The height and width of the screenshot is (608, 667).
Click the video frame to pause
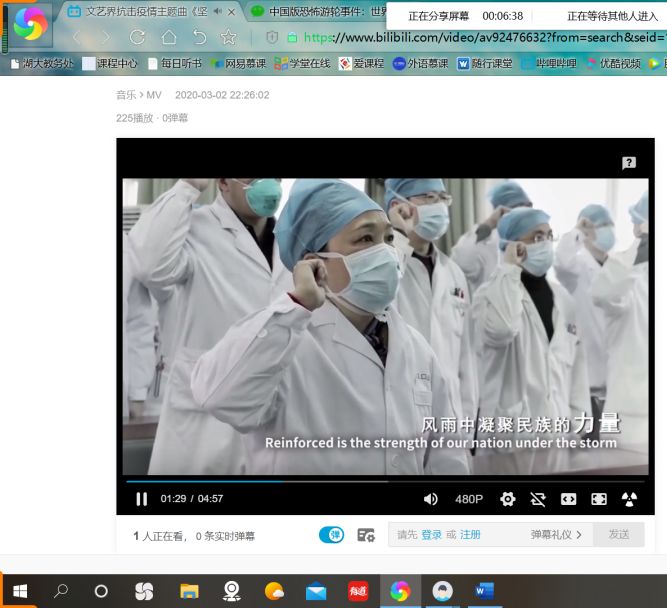(x=385, y=326)
